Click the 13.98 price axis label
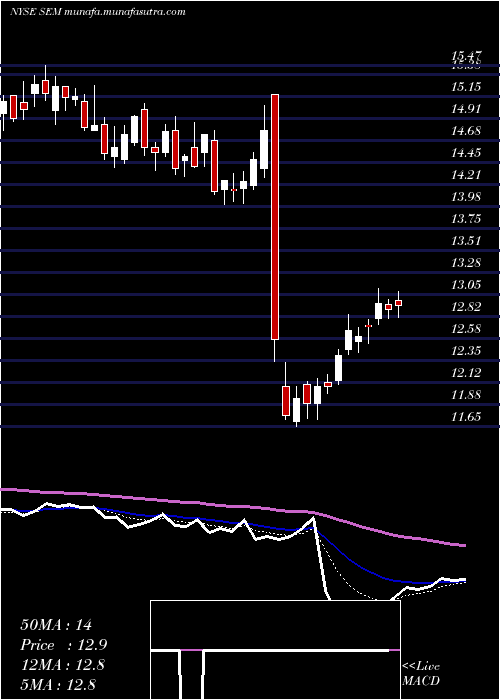Viewport: 500px width, 700px height. click(466, 197)
